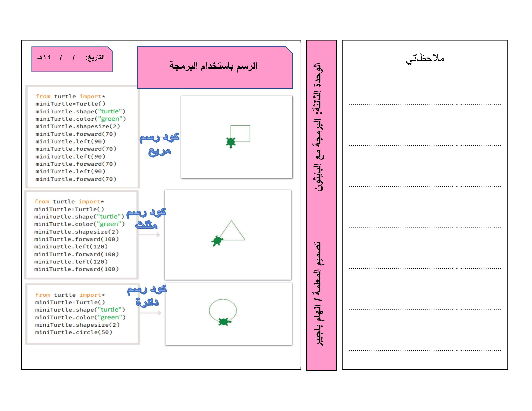Viewport: 532px width, 411px height.
Task: Click the blue label كود رسم مثلث
Action: 146,218
